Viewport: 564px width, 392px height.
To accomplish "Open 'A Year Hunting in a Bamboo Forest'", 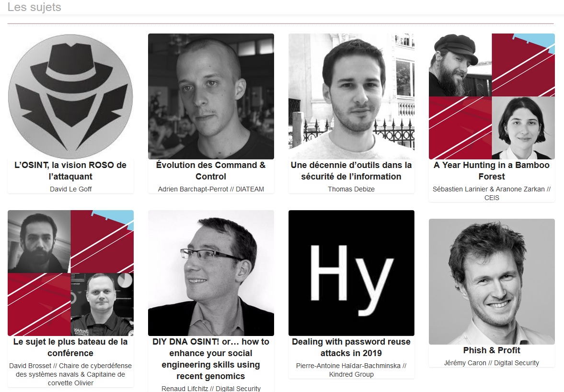I will (x=492, y=171).
